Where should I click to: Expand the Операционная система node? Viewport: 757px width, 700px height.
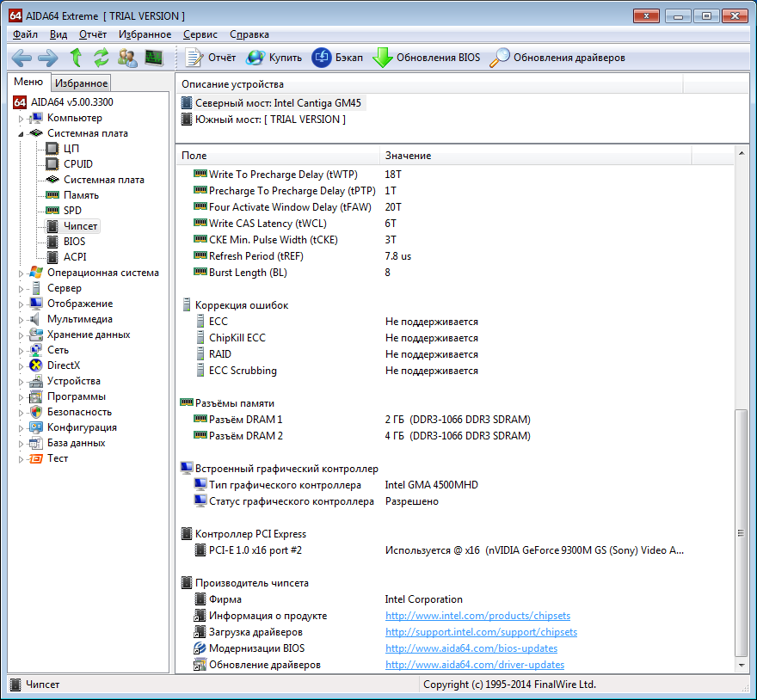[x=21, y=273]
